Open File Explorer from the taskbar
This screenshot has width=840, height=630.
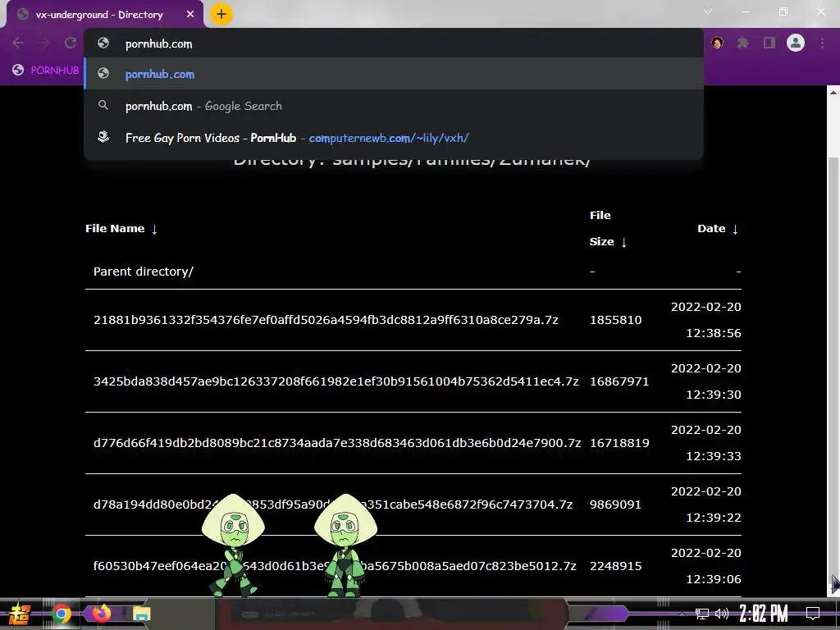click(141, 614)
